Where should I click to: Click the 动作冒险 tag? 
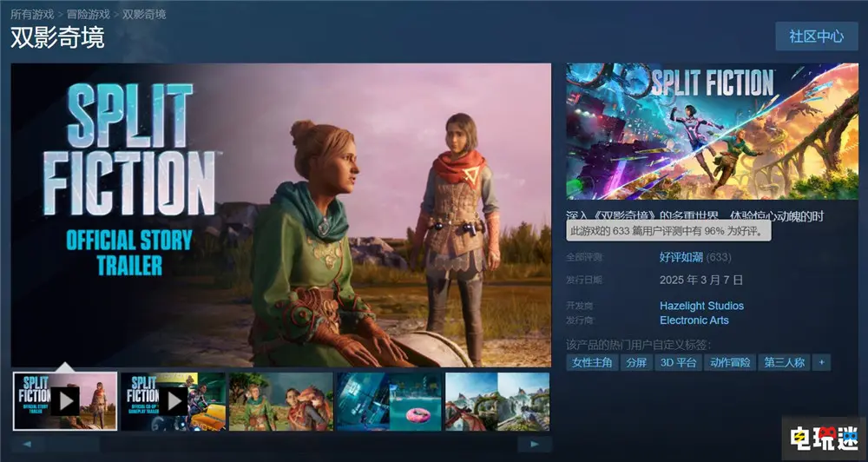click(729, 362)
